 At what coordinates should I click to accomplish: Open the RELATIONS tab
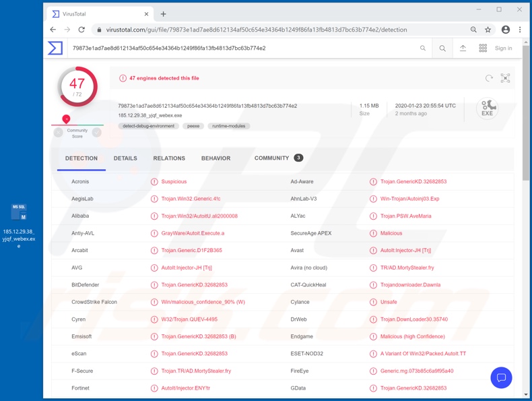click(169, 158)
